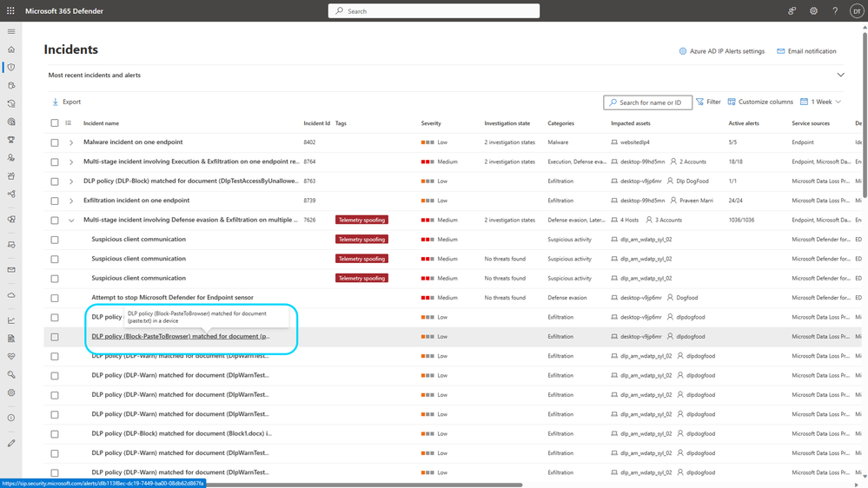Check the incident 7626 checkbox
This screenshot has height=488, width=868.
click(x=54, y=221)
